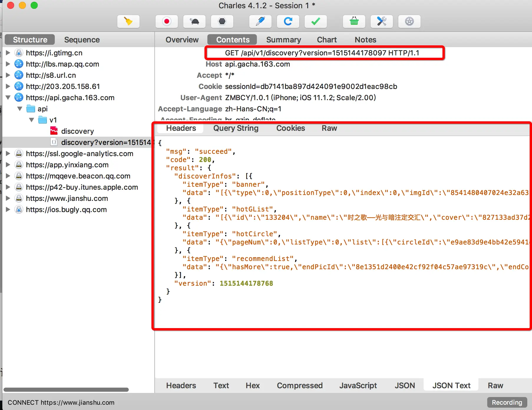
Task: Select the discovery image tree item
Action: click(77, 131)
